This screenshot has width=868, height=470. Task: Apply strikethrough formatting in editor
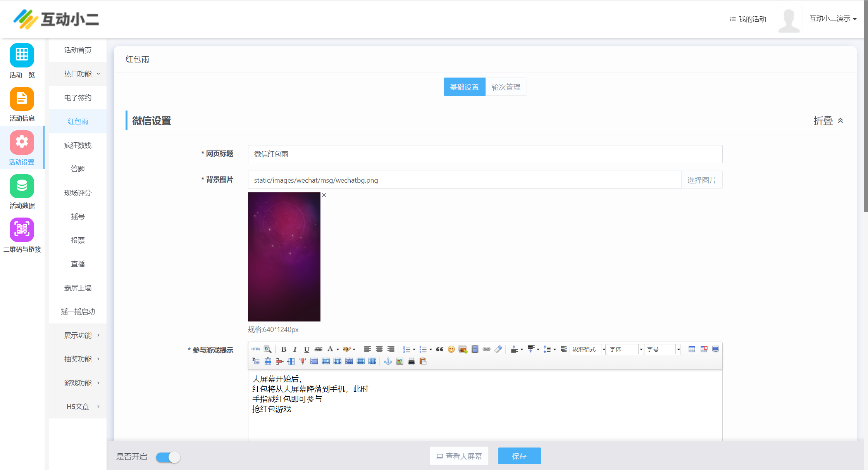319,349
